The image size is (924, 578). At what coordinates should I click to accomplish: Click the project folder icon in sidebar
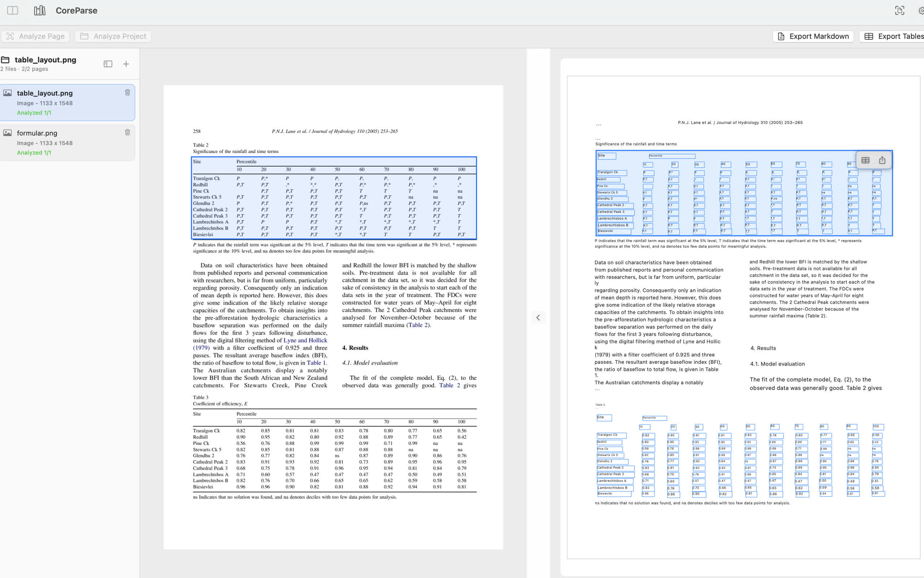[5, 60]
